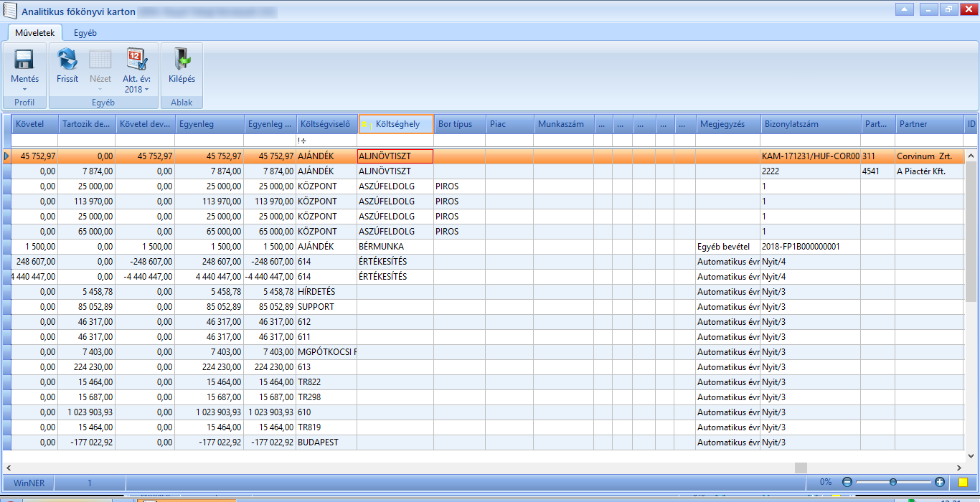Click the Piac column header
This screenshot has width=980, height=502.
(510, 124)
